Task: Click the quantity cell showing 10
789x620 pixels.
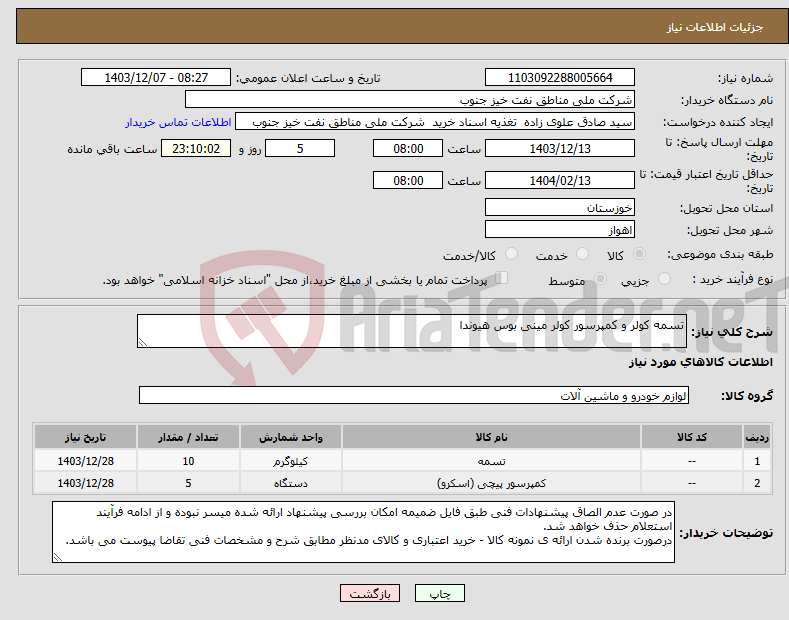Action: click(x=188, y=461)
